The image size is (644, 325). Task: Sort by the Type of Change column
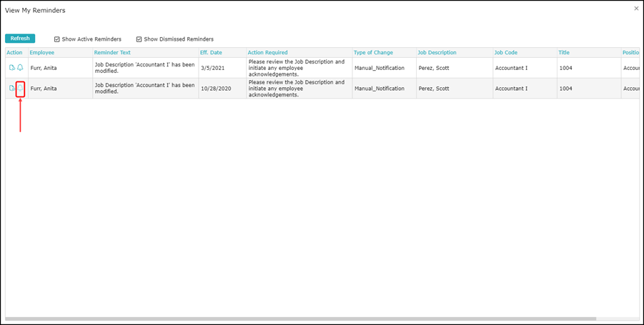click(374, 53)
